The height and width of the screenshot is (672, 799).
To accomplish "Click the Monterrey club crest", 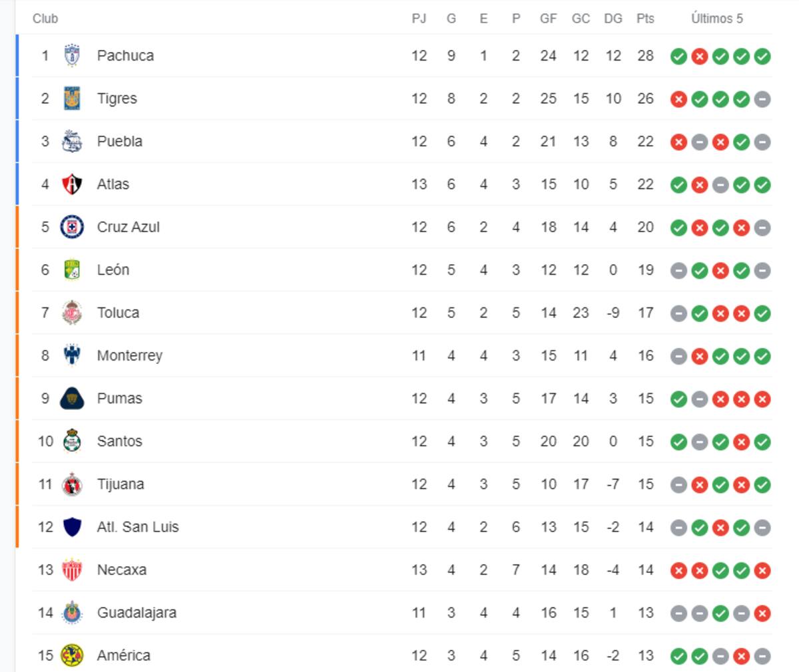I will pos(72,355).
